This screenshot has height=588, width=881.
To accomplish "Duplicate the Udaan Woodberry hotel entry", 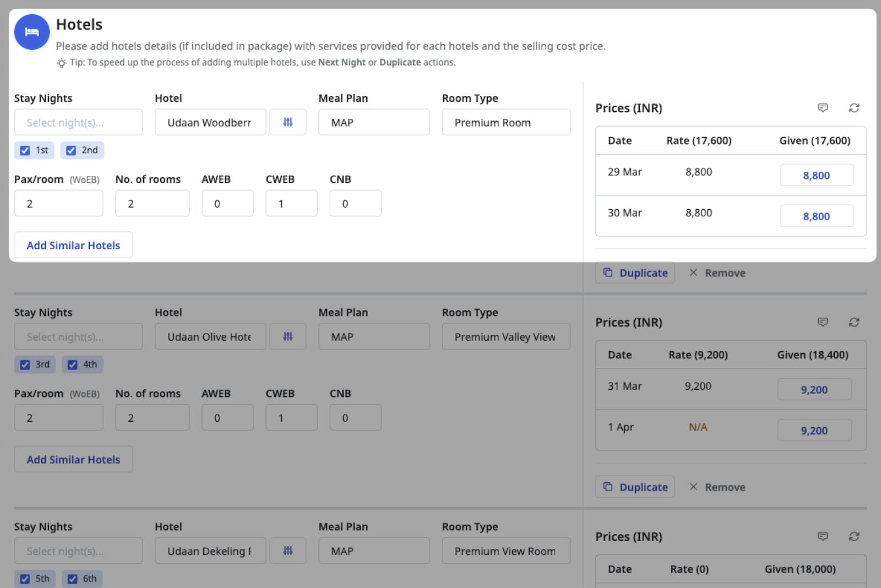I will [x=635, y=273].
